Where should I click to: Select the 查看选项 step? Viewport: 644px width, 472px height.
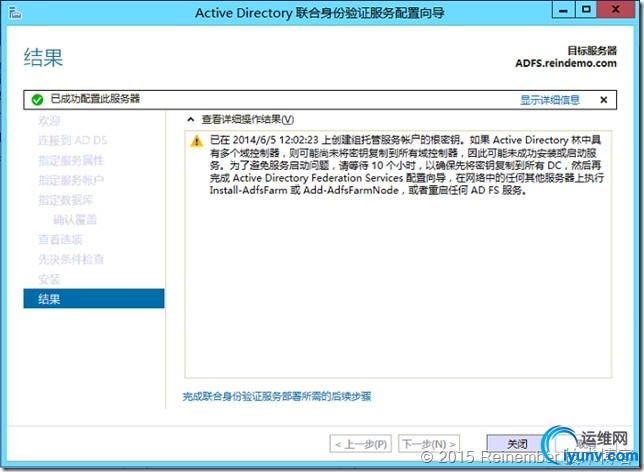(x=60, y=239)
